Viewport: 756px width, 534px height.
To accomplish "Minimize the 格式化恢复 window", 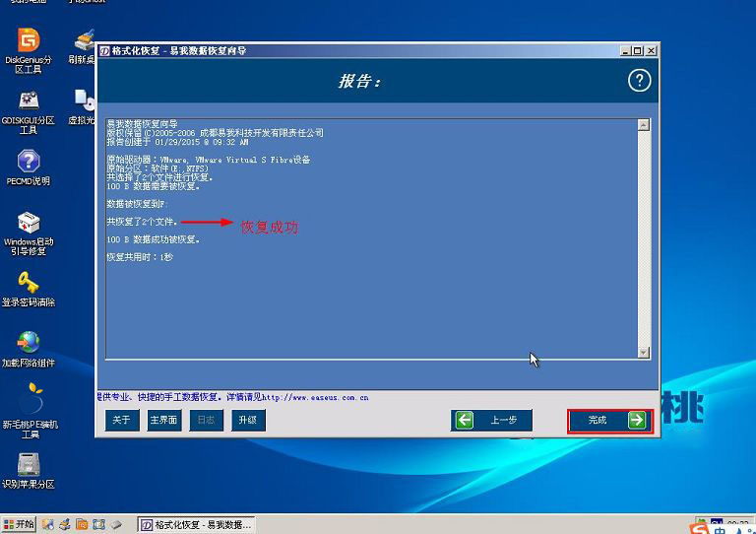I will (625, 50).
